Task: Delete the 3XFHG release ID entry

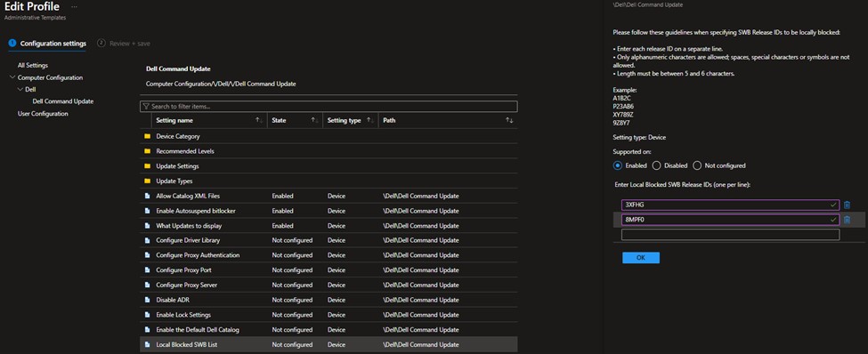Action: tap(847, 205)
